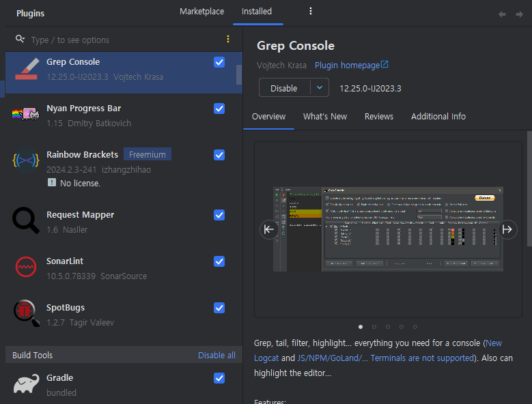Click the Request Mapper magnifier icon
This screenshot has height=404, width=532.
pyautogui.click(x=26, y=220)
